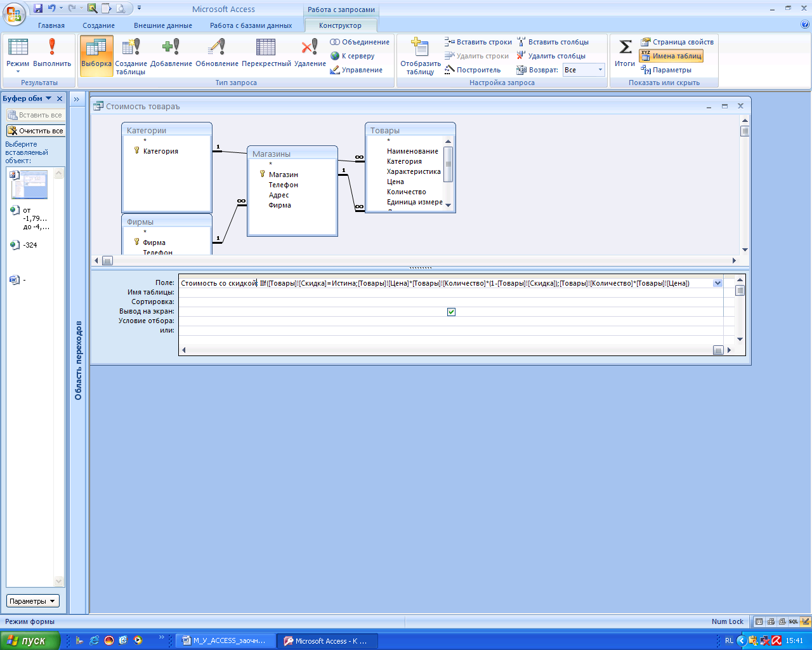812x650 pixels.
Task: Run query with Выполнить
Action: click(52, 53)
